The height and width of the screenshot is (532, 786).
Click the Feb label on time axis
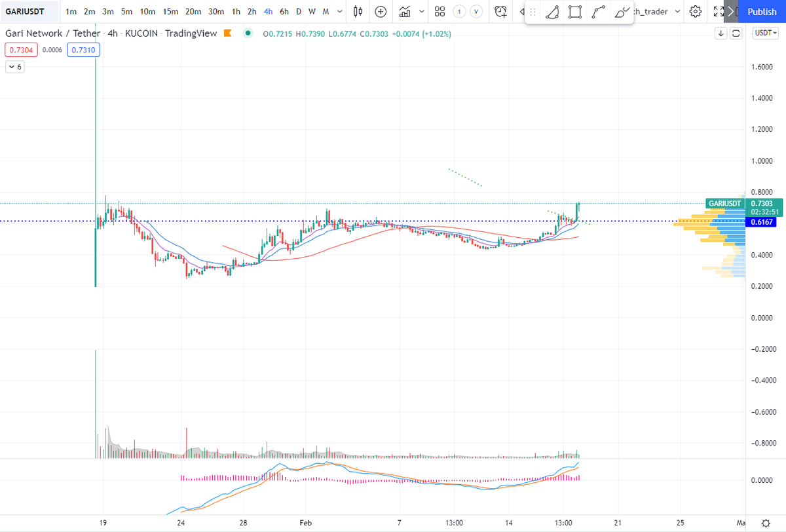point(306,523)
